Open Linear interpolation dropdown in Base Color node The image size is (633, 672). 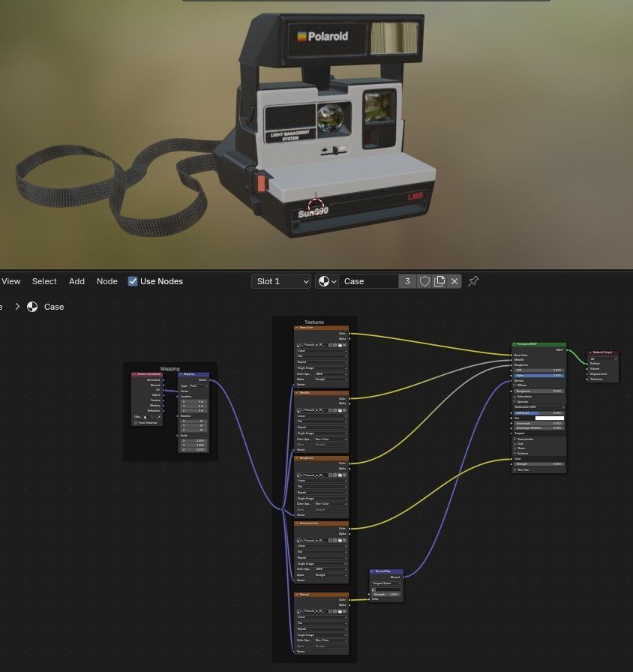click(x=322, y=350)
